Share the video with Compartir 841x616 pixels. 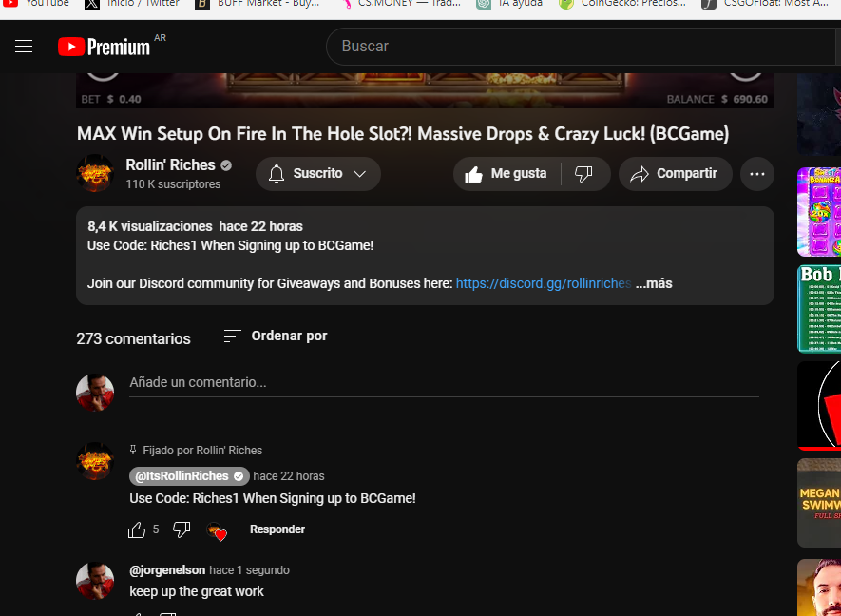pyautogui.click(x=676, y=174)
